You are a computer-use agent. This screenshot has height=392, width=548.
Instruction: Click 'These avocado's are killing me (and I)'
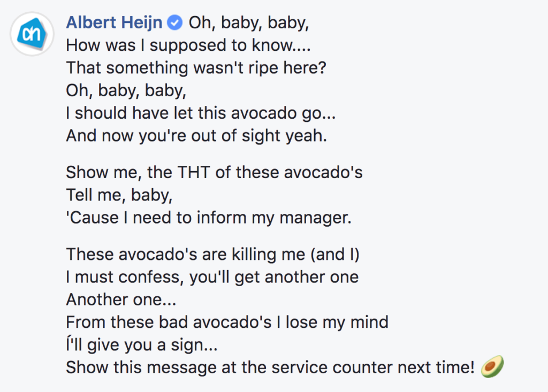(x=213, y=255)
